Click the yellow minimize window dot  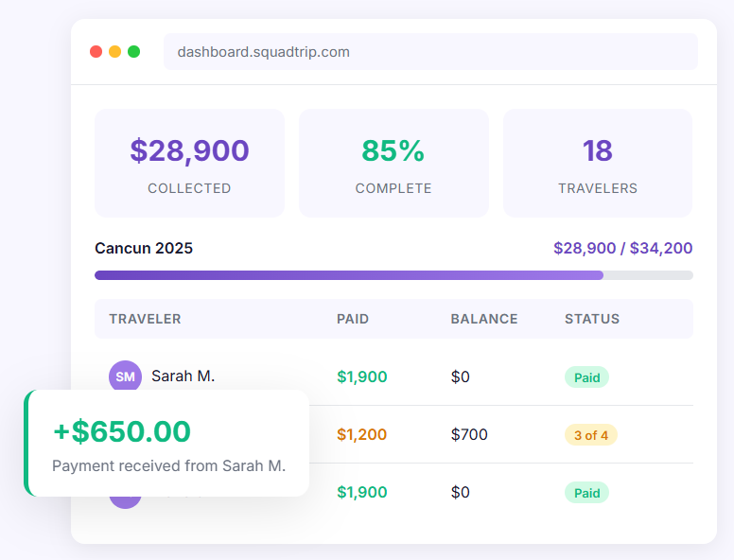(x=115, y=52)
